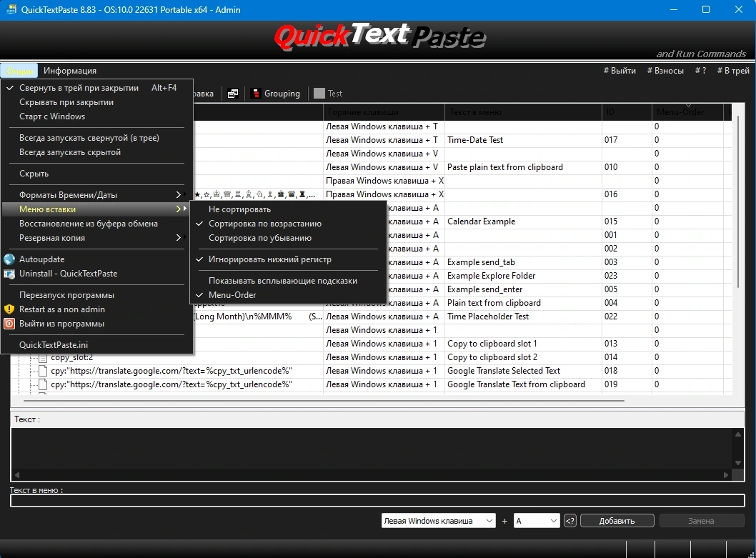Image resolution: width=756 pixels, height=558 pixels.
Task: Click the # Взносы link
Action: pyautogui.click(x=665, y=71)
